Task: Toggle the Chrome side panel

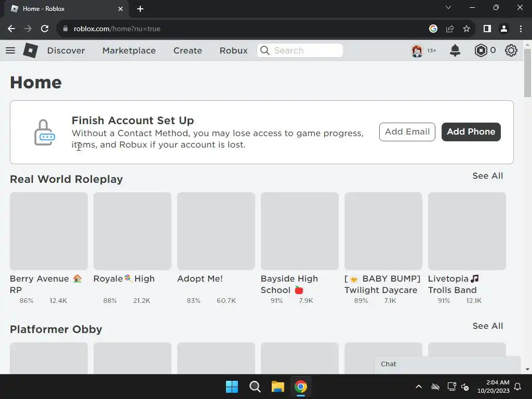Action: point(487,29)
